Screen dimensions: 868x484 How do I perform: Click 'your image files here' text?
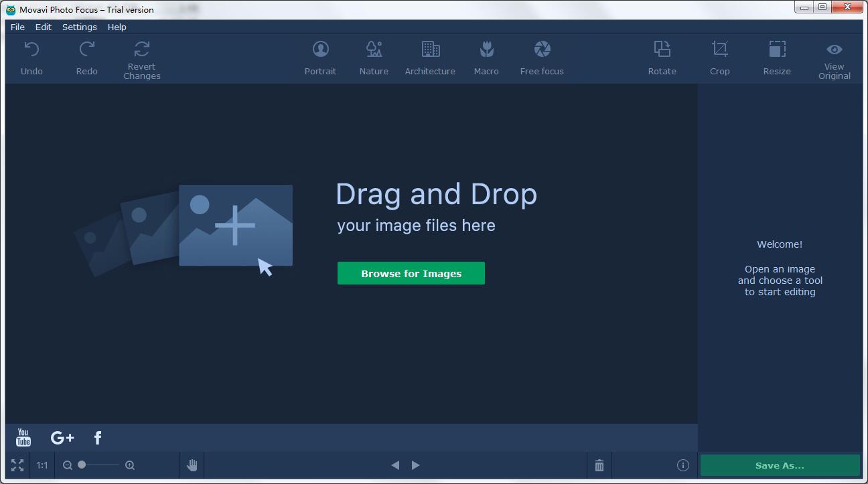(416, 226)
